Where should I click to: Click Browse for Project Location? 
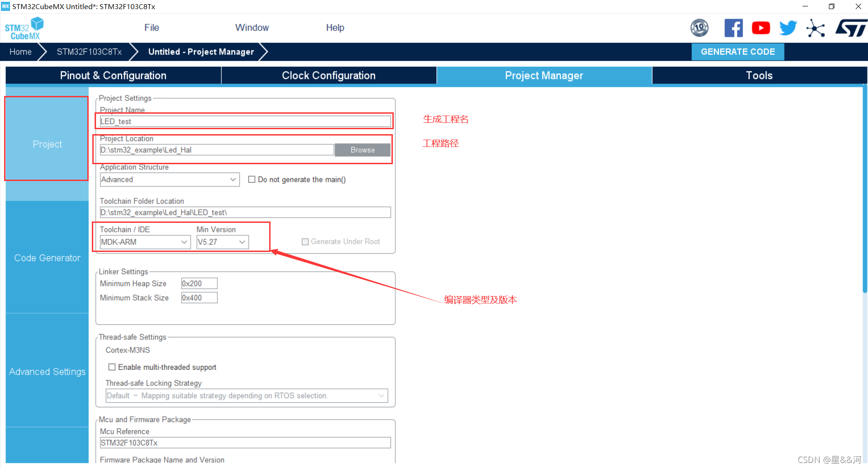[x=362, y=150]
